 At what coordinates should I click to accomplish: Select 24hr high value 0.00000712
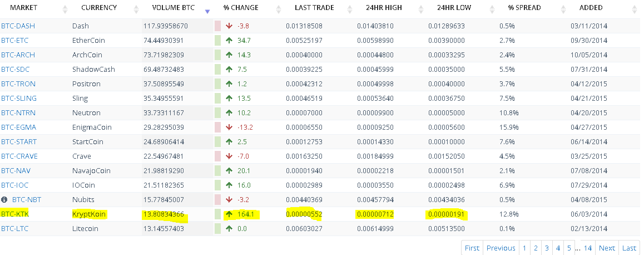pyautogui.click(x=375, y=214)
